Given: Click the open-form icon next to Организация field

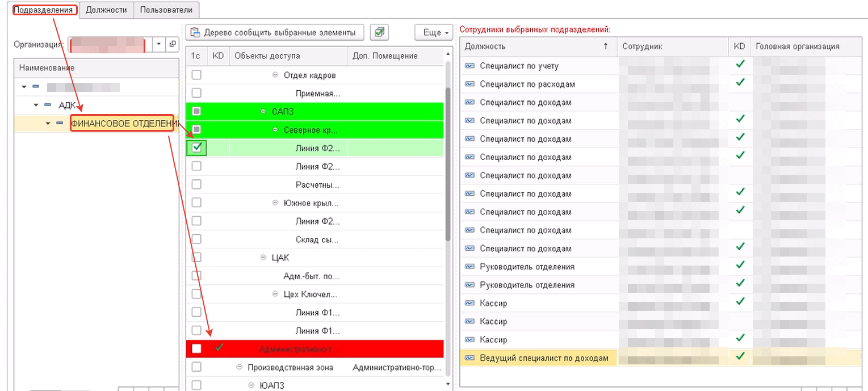Looking at the screenshot, I should 173,44.
